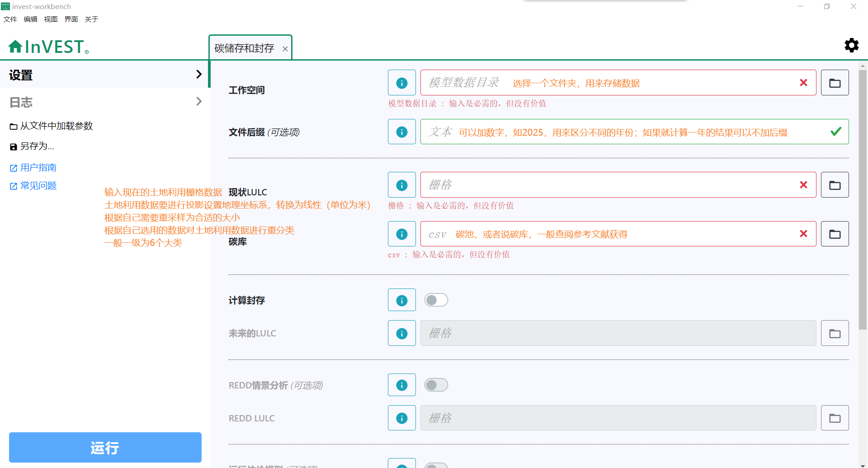
Task: Click the vertical scrollbar thumb
Action: 863,200
